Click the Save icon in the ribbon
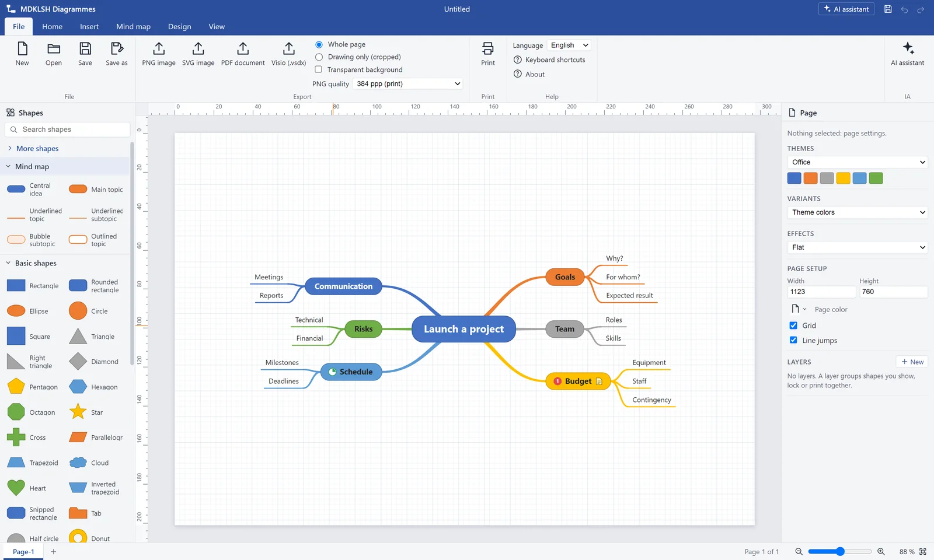 (x=85, y=48)
